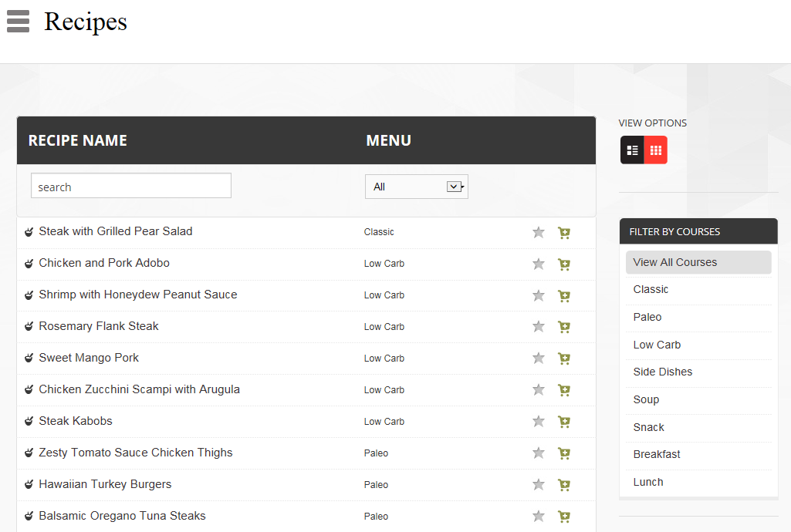Switch to grid view layout
The height and width of the screenshot is (532, 791).
click(x=655, y=150)
